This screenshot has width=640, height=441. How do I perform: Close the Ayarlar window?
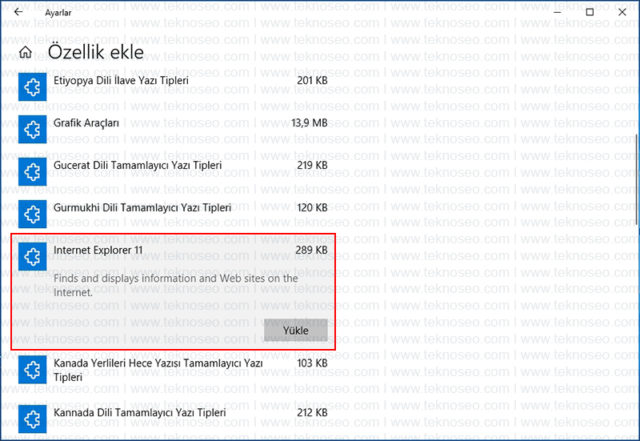coord(622,12)
